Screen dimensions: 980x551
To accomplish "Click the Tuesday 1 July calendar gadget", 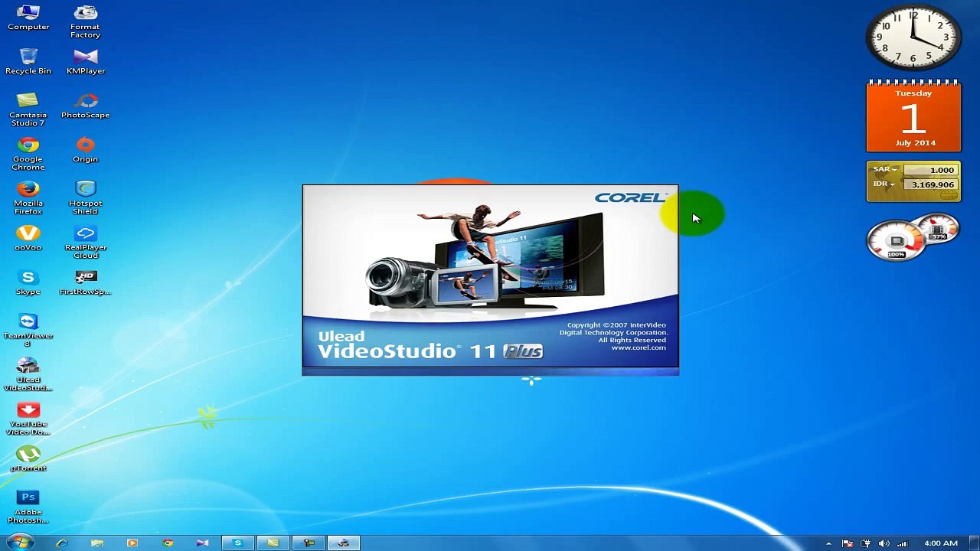I will pos(913,117).
